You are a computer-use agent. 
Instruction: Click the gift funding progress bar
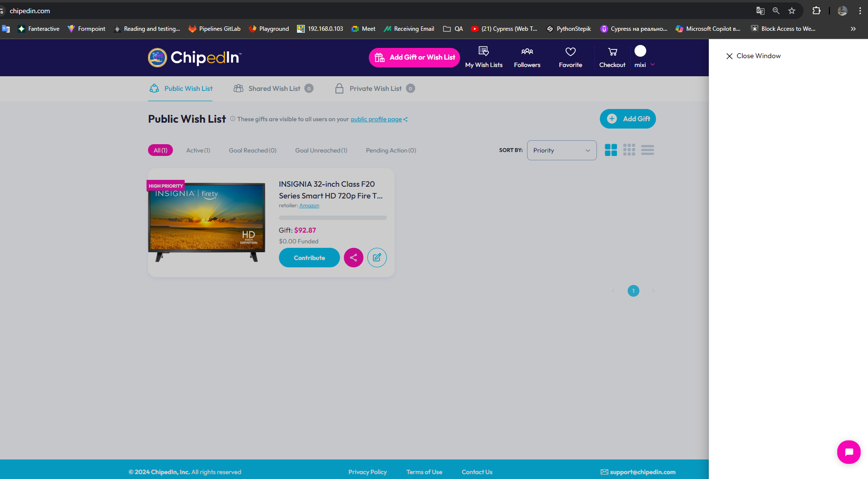[333, 218]
